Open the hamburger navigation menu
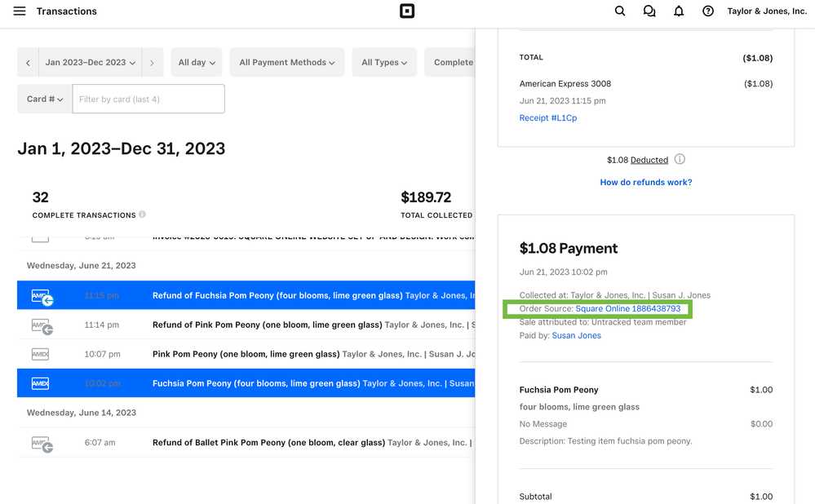Screen dimensions: 815x504 (20, 11)
